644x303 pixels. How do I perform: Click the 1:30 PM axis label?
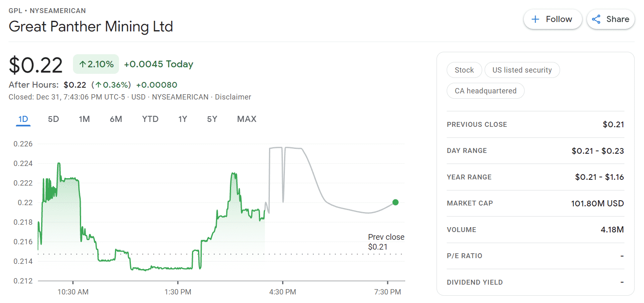click(178, 292)
